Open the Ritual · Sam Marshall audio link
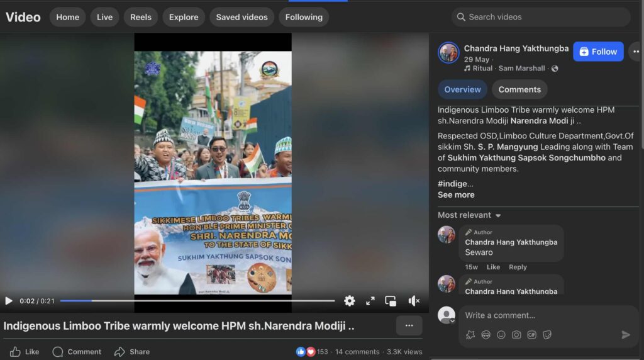Image resolution: width=644 pixels, height=360 pixels. 509,68
